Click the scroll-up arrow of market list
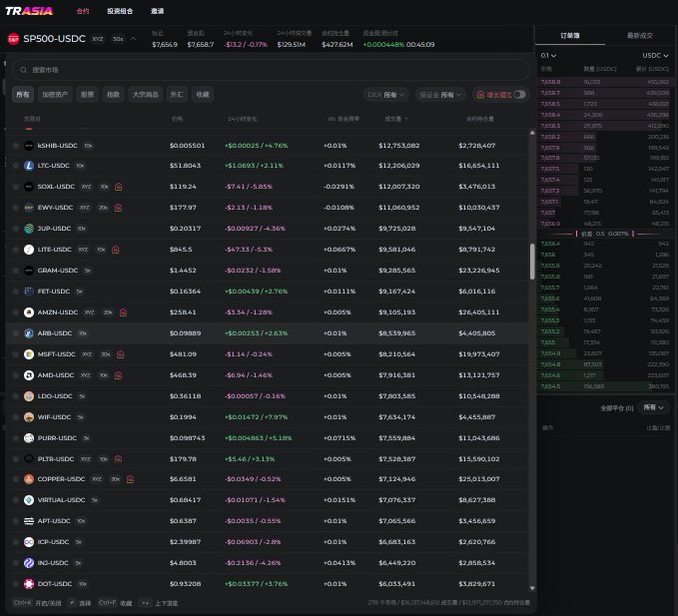This screenshot has height=616, width=678. coord(532,133)
